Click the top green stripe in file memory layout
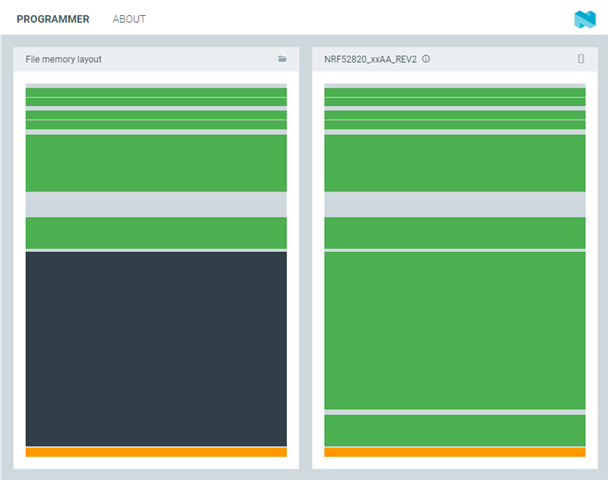Viewport: 608px width, 480px height. coord(156,92)
